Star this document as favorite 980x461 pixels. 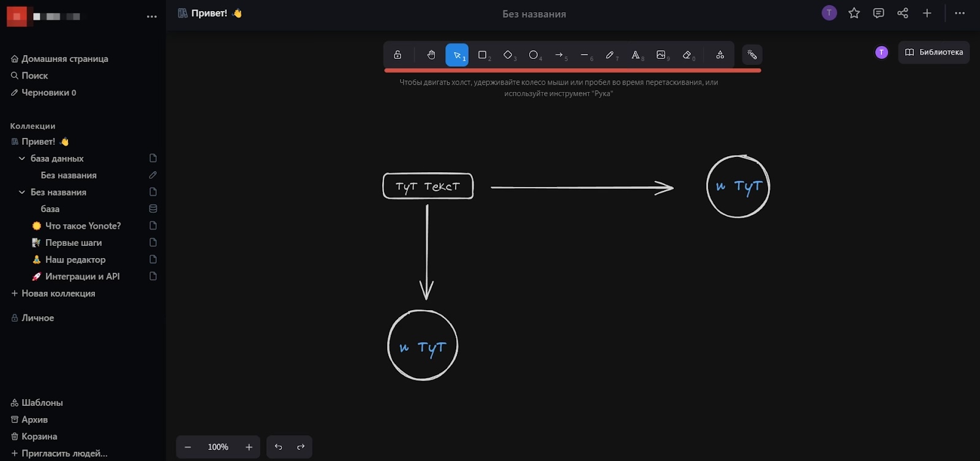854,13
